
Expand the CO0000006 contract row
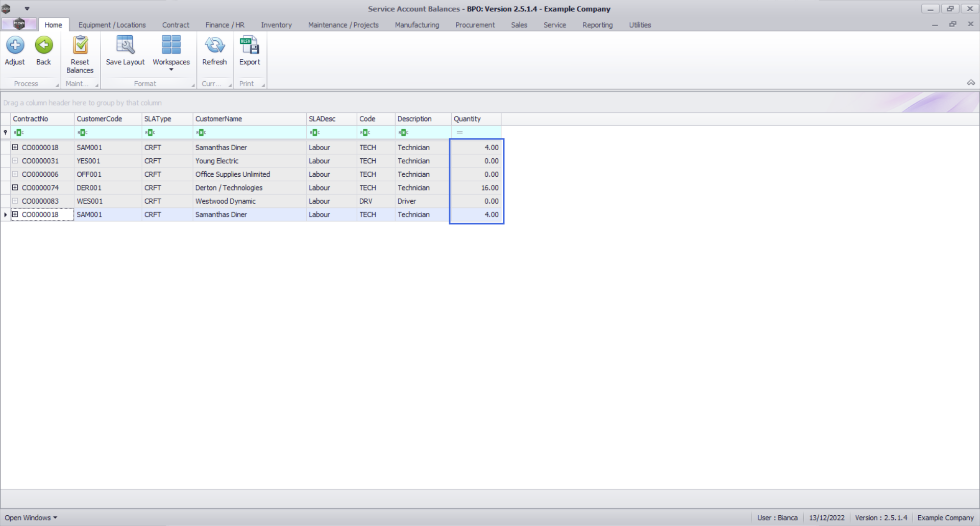pos(15,174)
